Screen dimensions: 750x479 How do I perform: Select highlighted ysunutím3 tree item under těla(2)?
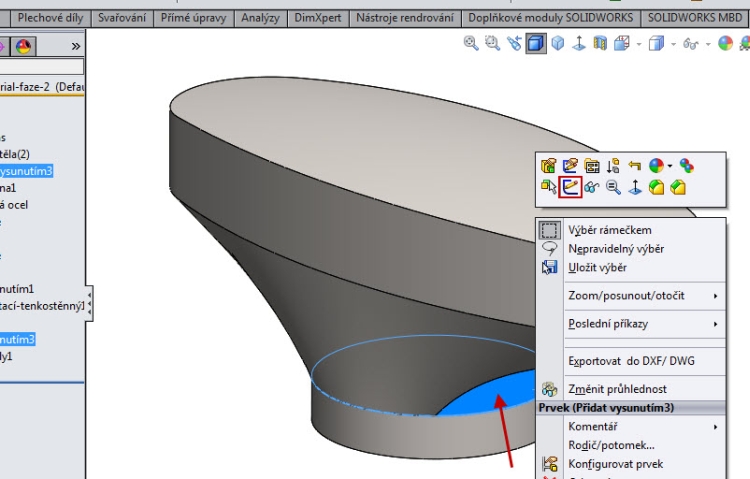coord(26,171)
